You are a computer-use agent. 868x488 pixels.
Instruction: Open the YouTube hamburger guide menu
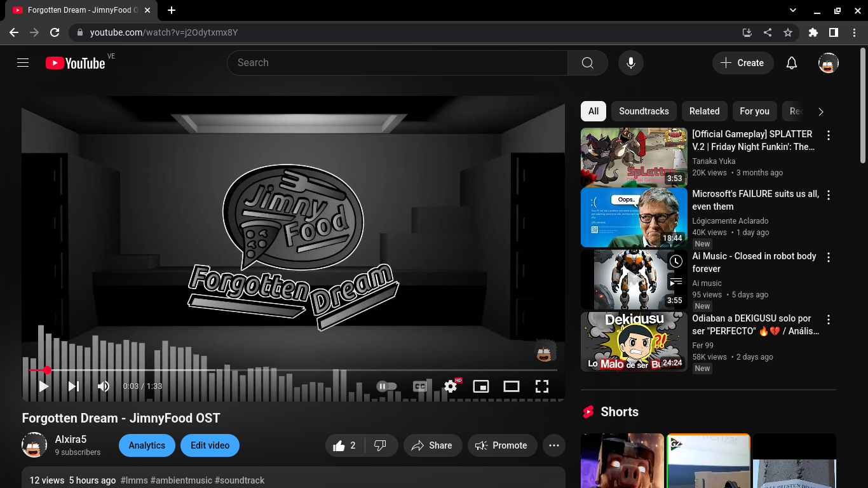pyautogui.click(x=23, y=63)
